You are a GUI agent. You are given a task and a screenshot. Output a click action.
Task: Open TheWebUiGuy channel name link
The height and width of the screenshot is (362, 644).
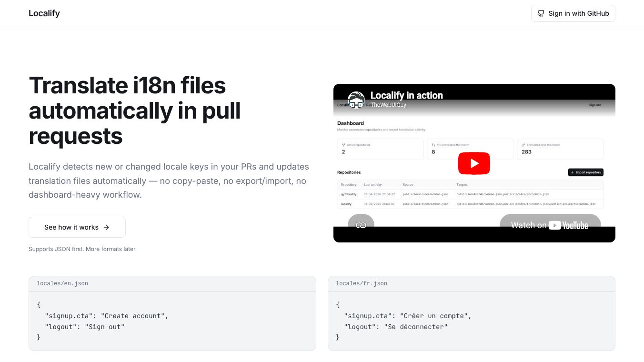[388, 105]
